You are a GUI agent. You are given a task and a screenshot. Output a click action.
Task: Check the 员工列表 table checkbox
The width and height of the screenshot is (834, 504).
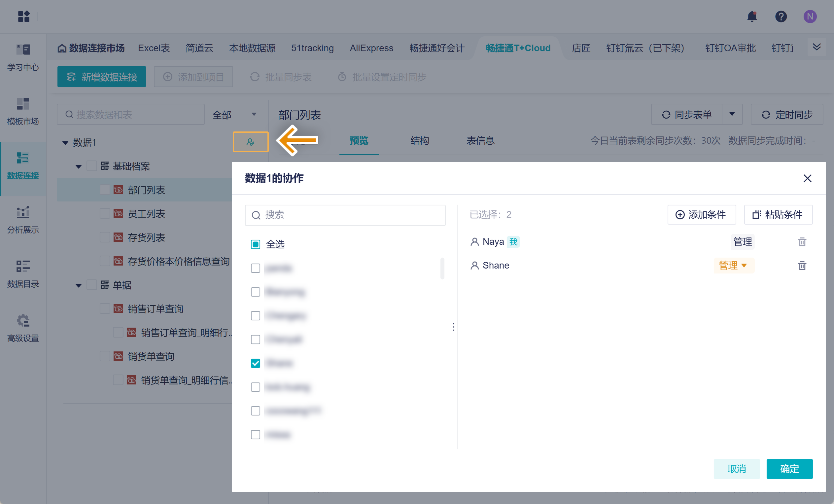(105, 214)
